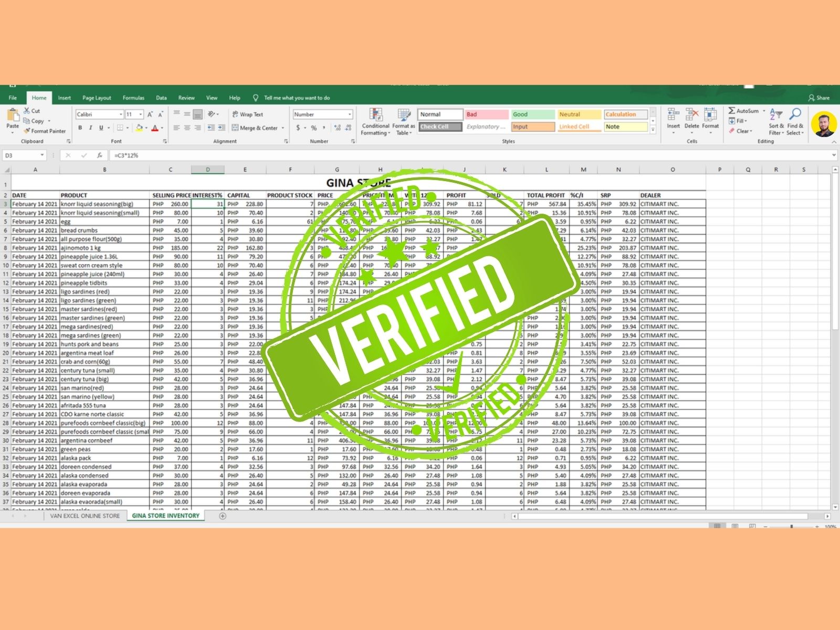Click the Share button
The width and height of the screenshot is (840, 630).
pos(818,98)
